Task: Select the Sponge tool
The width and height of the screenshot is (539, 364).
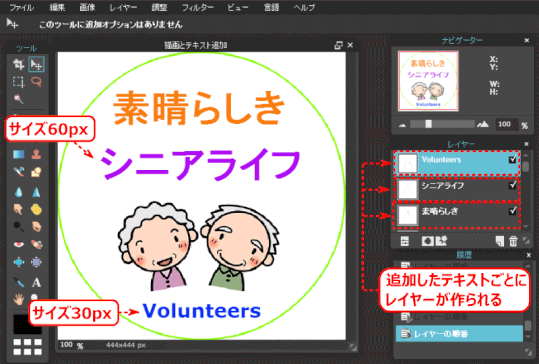Action: pos(36,209)
